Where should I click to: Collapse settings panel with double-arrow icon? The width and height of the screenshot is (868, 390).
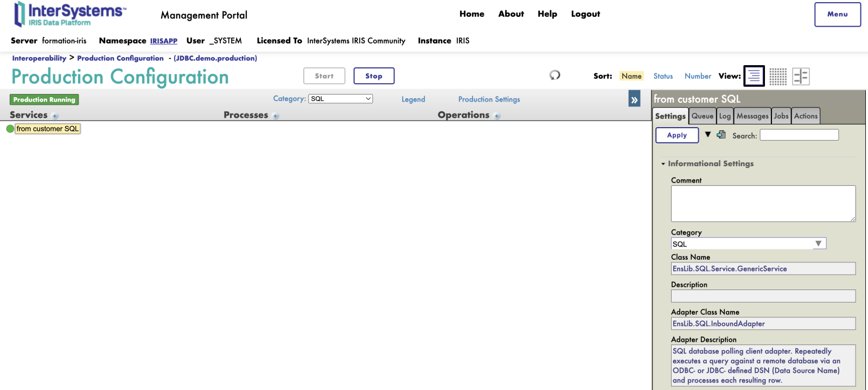(x=634, y=99)
